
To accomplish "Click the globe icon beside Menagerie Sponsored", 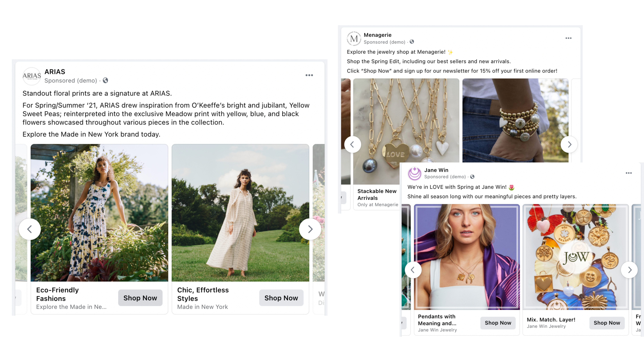I will coord(412,42).
